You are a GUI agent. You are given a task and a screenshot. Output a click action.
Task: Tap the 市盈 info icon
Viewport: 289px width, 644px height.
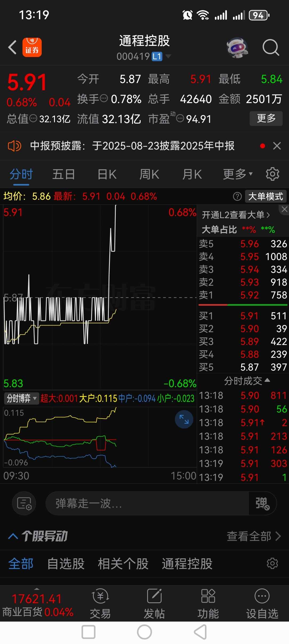point(180,118)
